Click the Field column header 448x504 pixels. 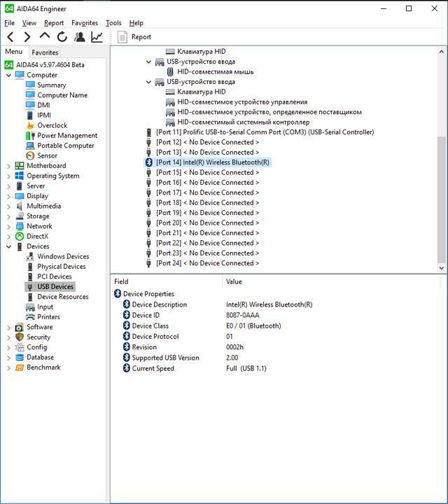(x=121, y=281)
